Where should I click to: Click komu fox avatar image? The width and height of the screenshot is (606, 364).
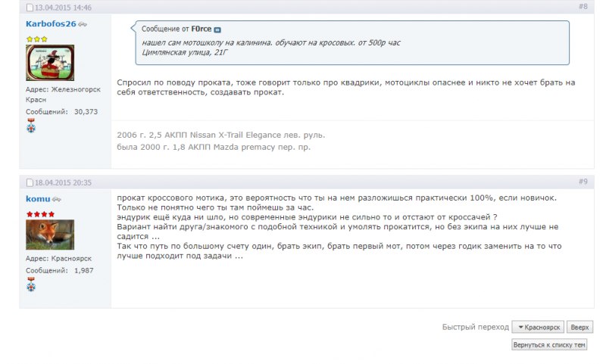click(50, 235)
